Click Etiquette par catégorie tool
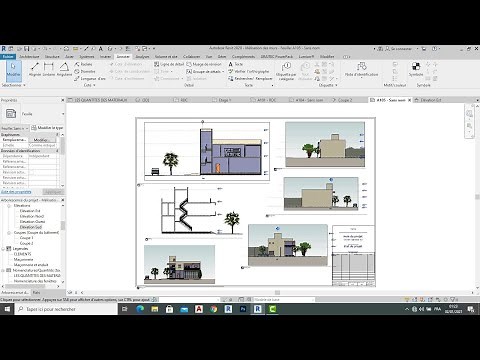Screen dimensions: 480x360 tap(286, 71)
